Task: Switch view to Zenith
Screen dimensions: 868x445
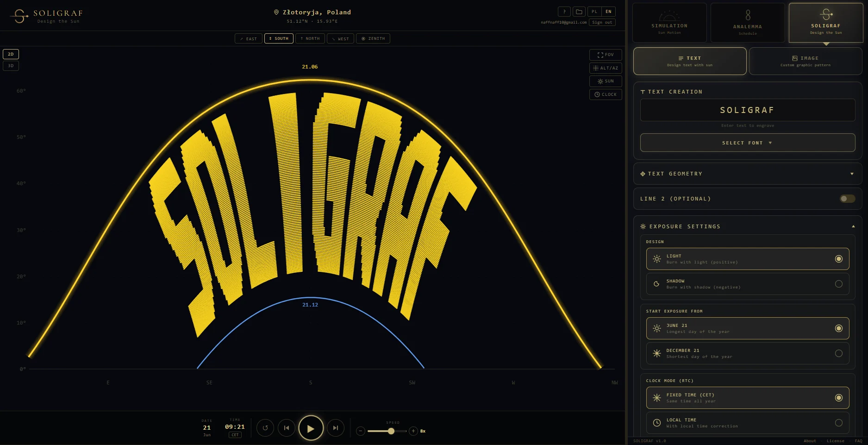Action: 373,38
